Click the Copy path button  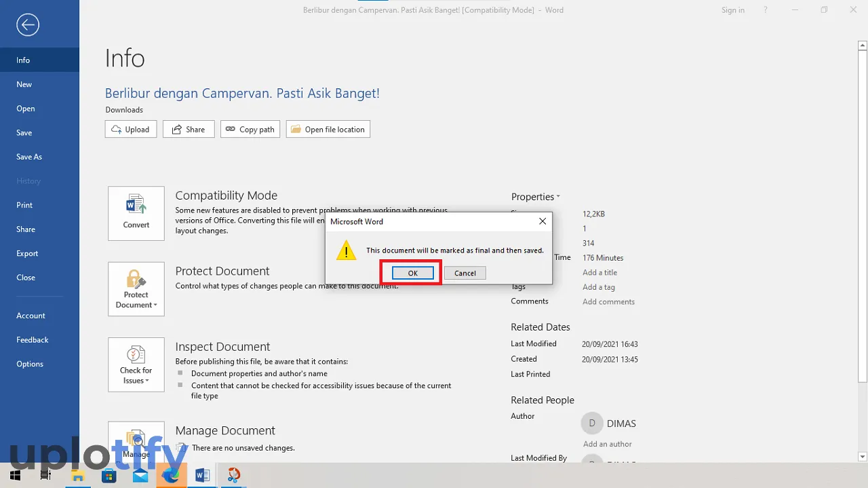pos(250,129)
